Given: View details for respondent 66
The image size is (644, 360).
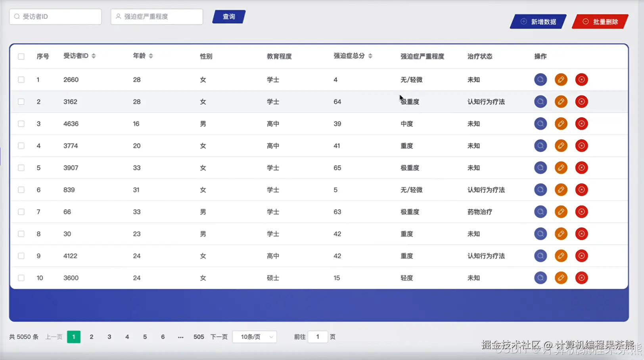Looking at the screenshot, I should [540, 212].
